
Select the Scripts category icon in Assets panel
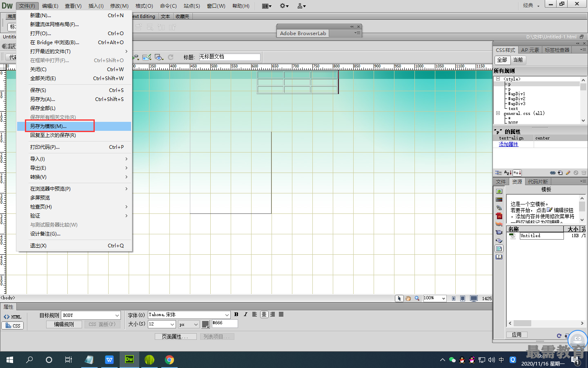coord(499,240)
